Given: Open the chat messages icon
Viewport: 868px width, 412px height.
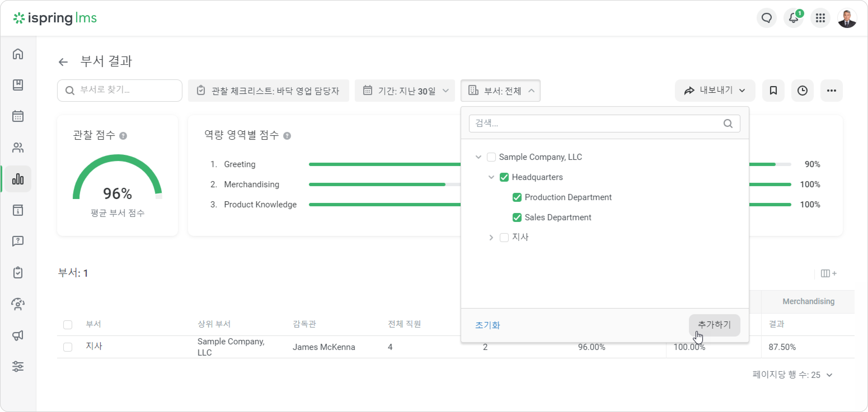Looking at the screenshot, I should pos(767,18).
